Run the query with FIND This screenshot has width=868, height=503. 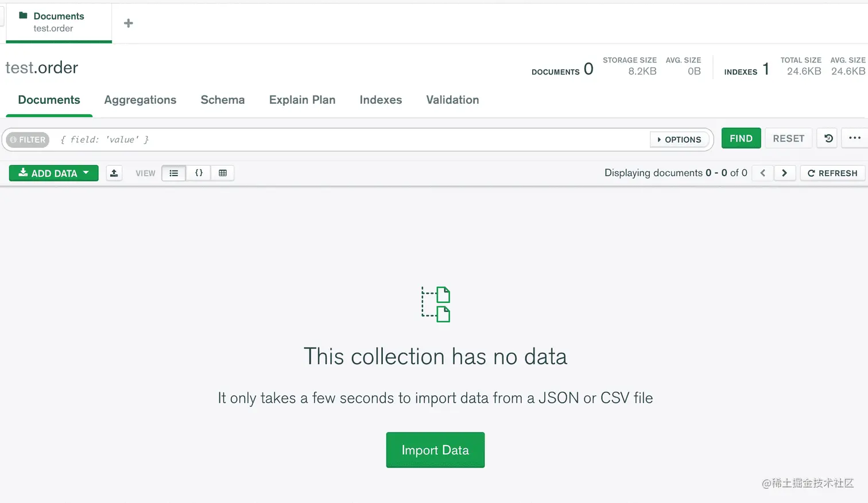point(741,138)
